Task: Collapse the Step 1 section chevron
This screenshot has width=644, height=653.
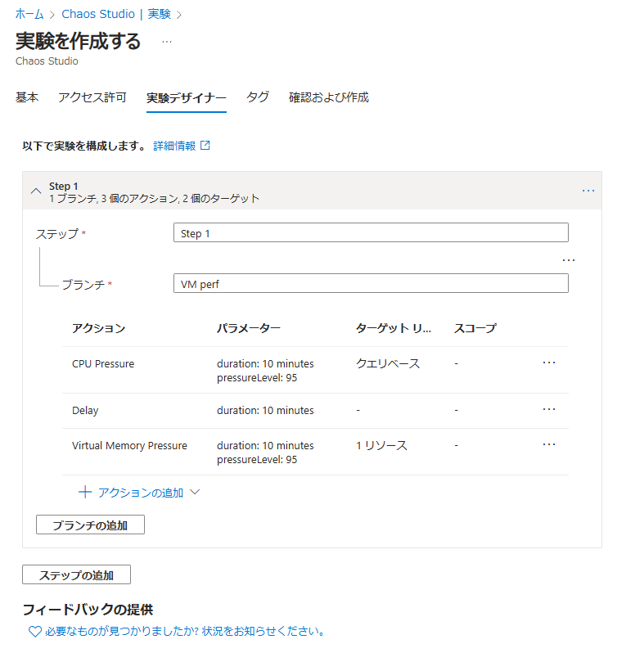Action: 35,191
